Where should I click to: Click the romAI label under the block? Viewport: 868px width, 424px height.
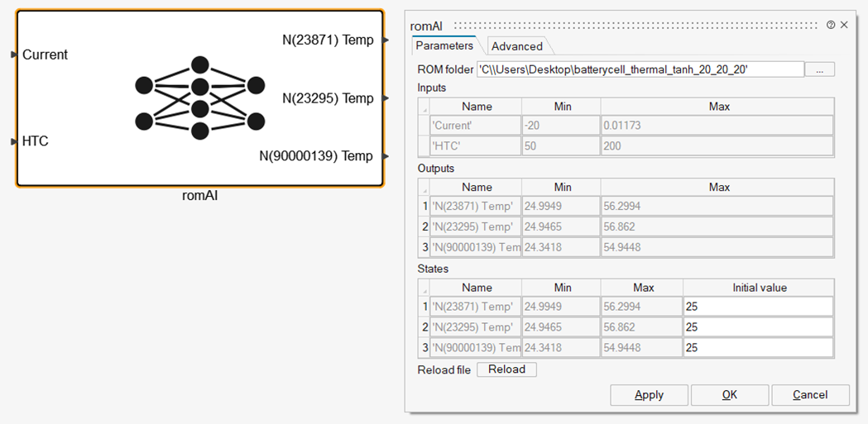point(199,196)
